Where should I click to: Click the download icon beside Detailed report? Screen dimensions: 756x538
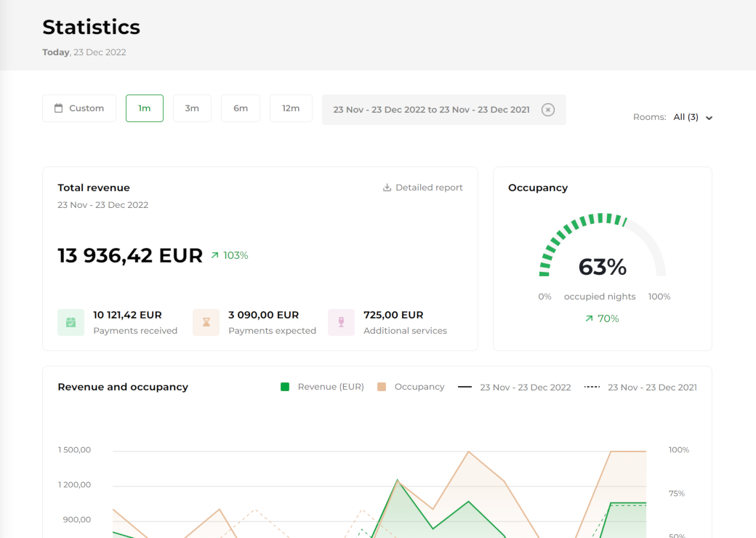(387, 188)
